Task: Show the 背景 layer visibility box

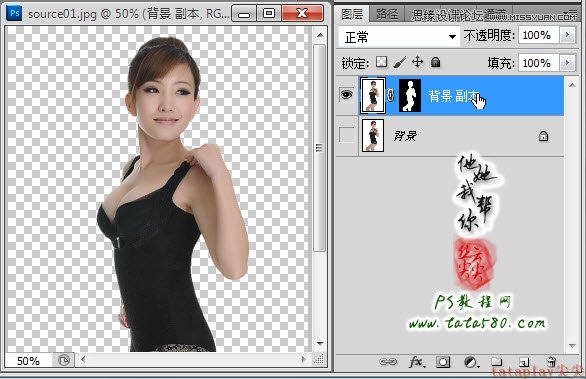Action: [346, 135]
